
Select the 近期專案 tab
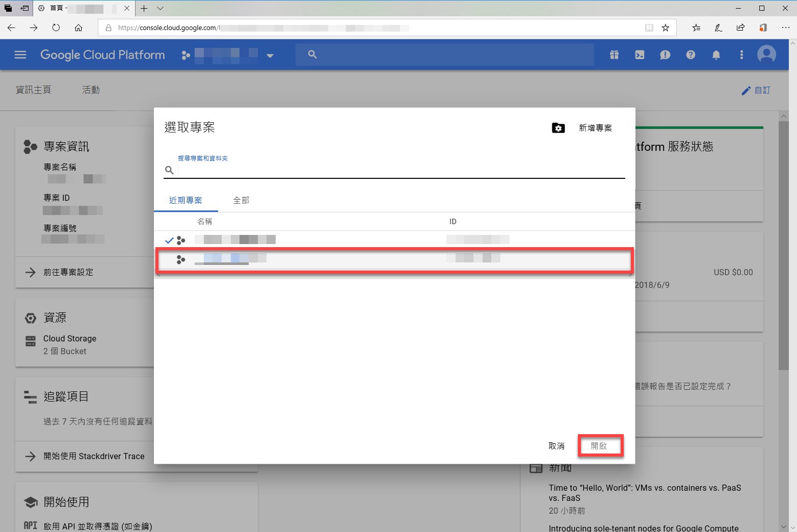point(185,200)
